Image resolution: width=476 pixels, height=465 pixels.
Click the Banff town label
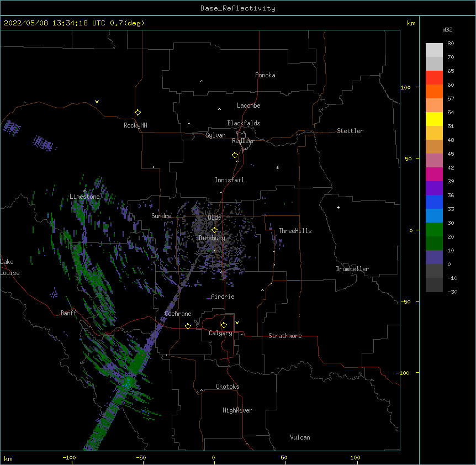(68, 313)
